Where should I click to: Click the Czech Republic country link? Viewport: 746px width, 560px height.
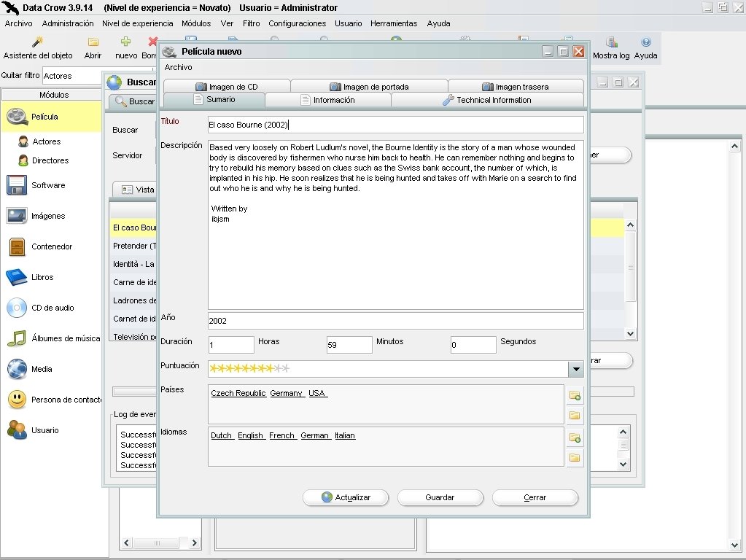click(x=238, y=393)
